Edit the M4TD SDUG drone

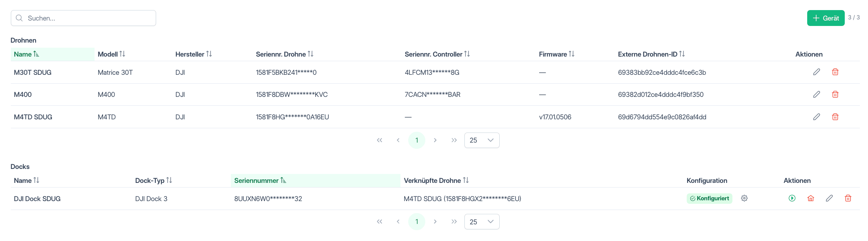[816, 117]
